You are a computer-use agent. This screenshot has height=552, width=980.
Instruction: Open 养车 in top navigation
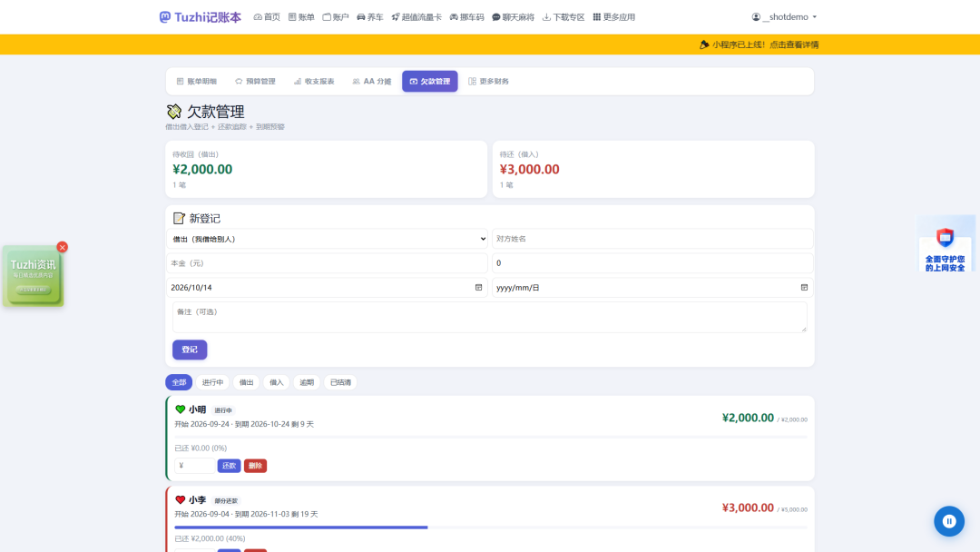[x=370, y=17]
